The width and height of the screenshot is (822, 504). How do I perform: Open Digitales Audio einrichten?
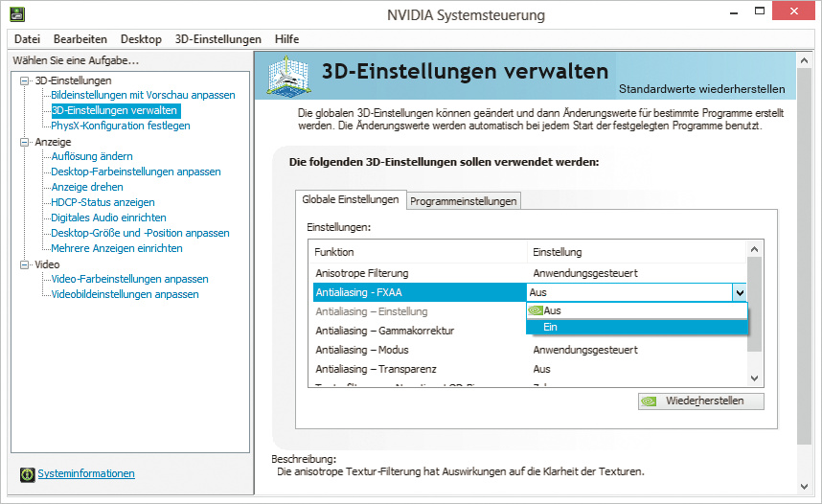point(108,218)
